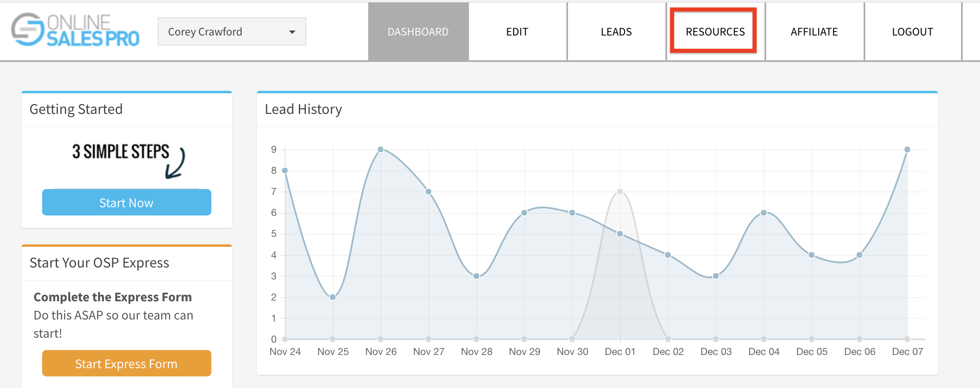Go to the Dashboard tab
Image resolution: width=980 pixels, height=388 pixels.
click(418, 32)
